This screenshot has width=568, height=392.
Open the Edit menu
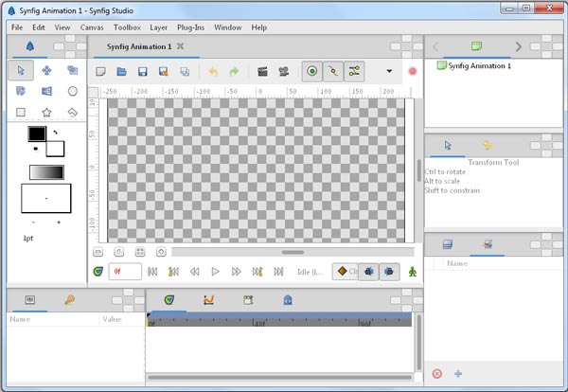[39, 27]
